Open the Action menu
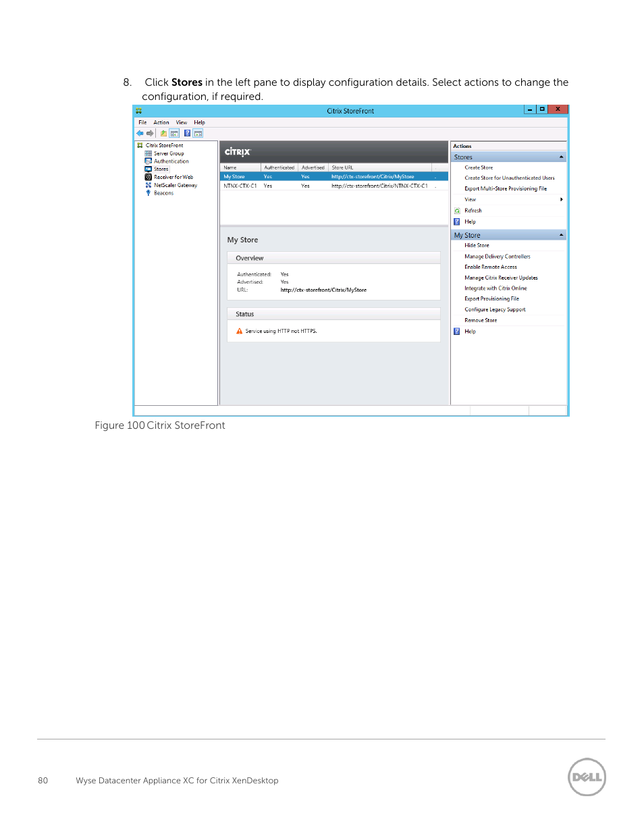The width and height of the screenshot is (644, 834). 161,122
